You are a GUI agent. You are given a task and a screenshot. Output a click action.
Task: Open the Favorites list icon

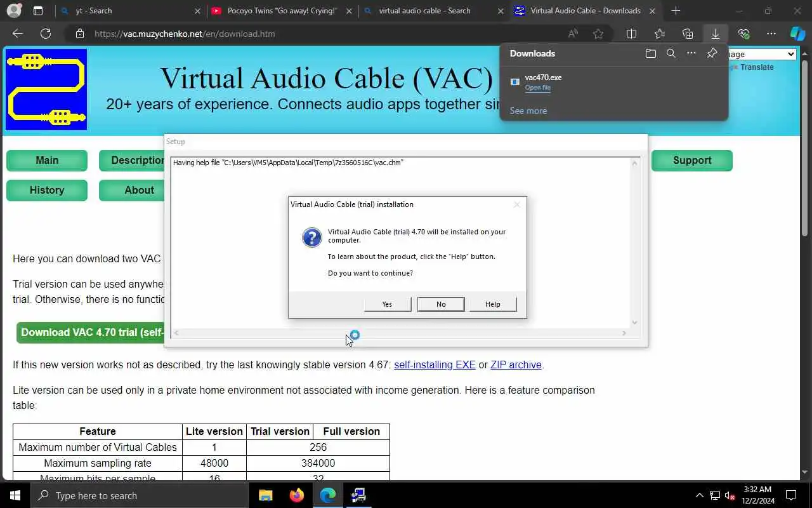click(x=660, y=34)
